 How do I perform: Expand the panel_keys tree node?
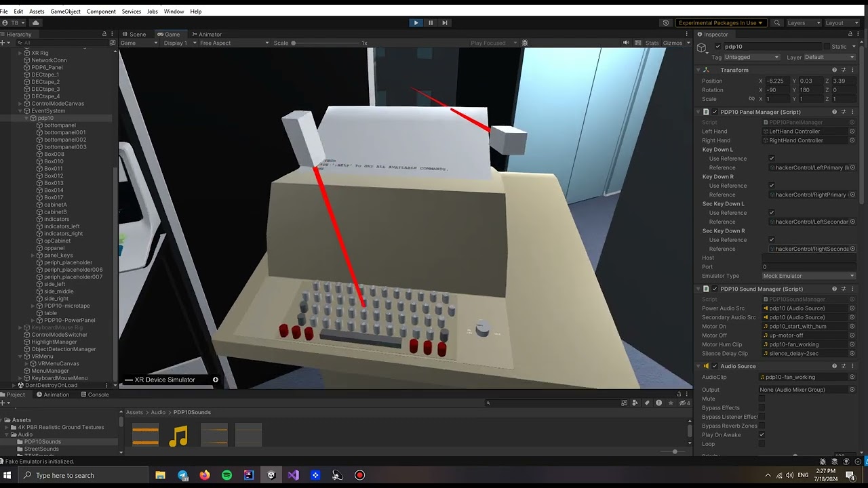(x=33, y=256)
